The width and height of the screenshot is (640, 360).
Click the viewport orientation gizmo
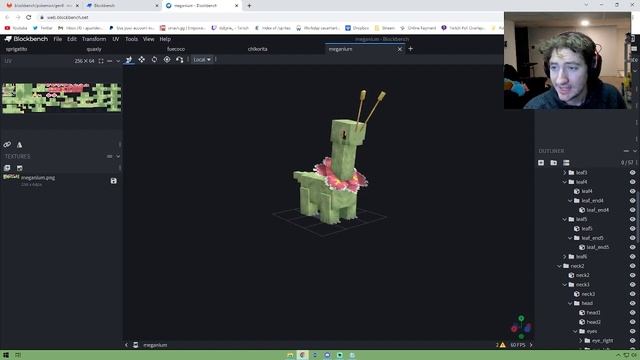pyautogui.click(x=521, y=327)
